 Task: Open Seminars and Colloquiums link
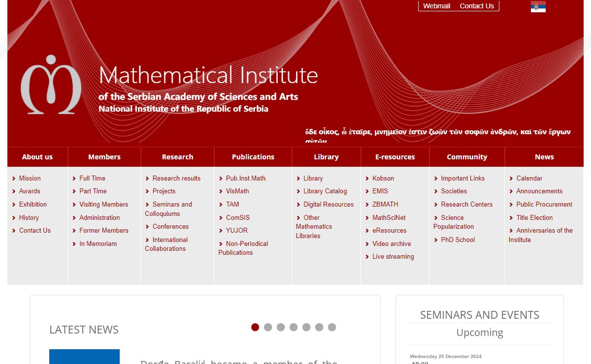pyautogui.click(x=168, y=209)
